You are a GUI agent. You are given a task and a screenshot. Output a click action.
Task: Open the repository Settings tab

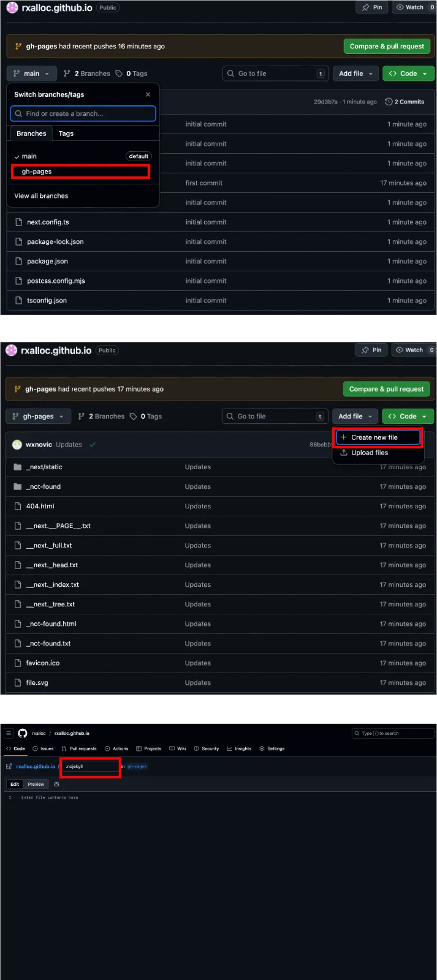(272, 748)
